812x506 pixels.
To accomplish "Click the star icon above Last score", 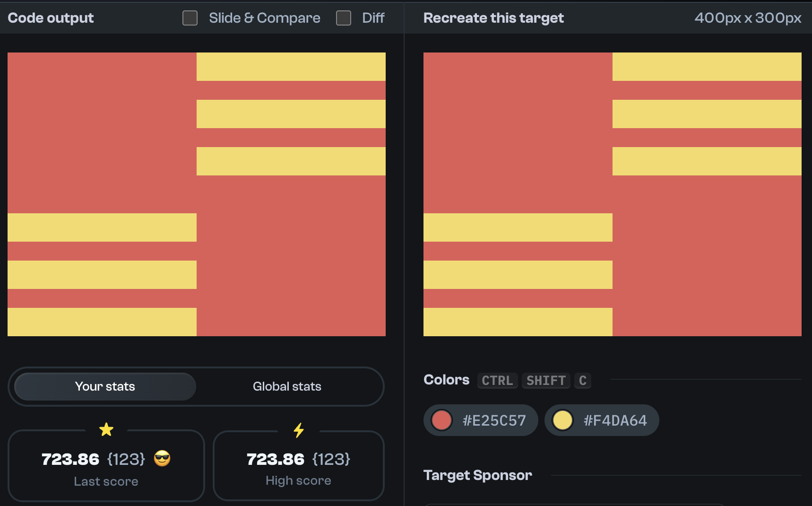I will [106, 429].
